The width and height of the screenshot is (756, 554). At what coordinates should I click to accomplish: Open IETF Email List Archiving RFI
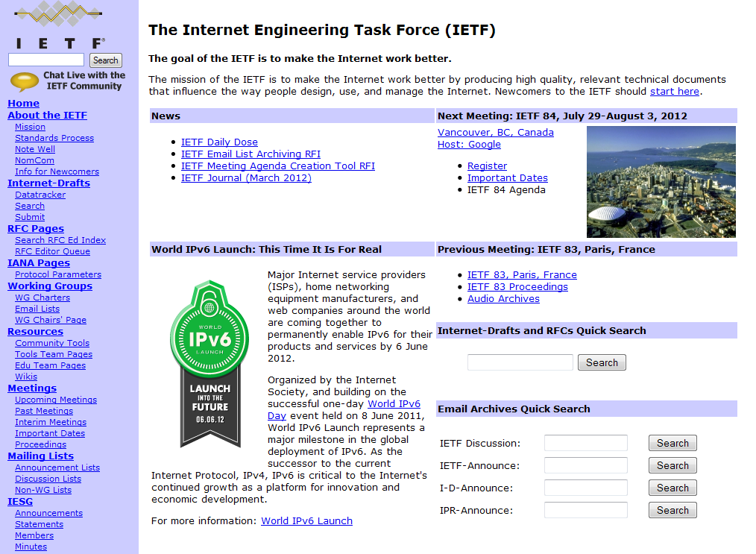[251, 154]
